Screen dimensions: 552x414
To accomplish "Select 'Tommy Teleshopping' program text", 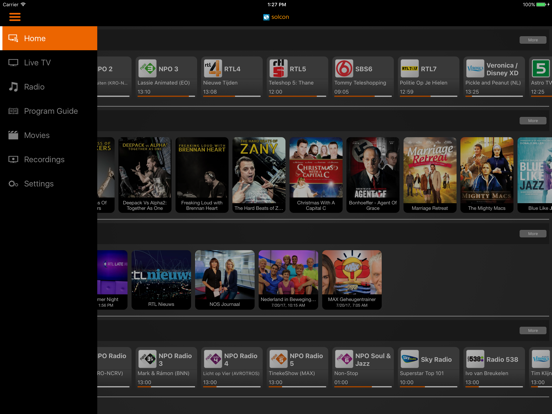I will (360, 83).
